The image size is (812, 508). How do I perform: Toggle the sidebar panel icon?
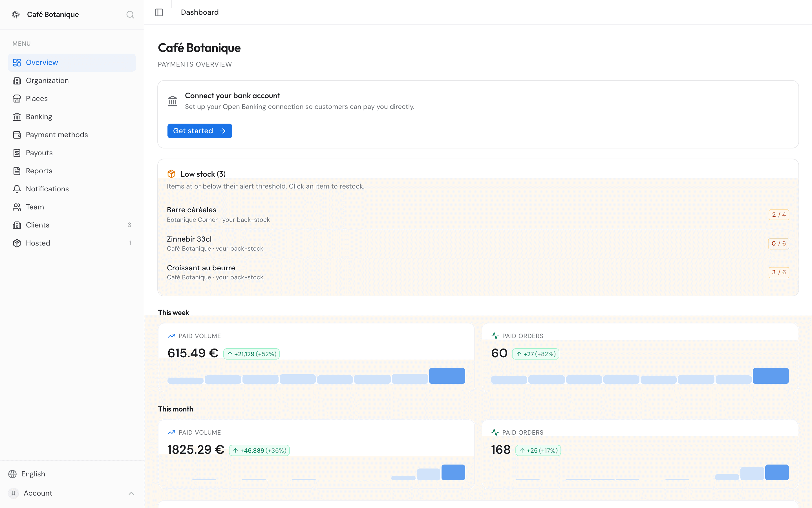[159, 12]
